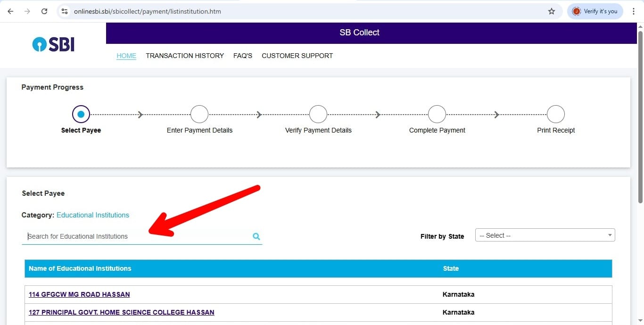Click the Verify it's you profile button
Screen dimensions: 644x325
pyautogui.click(x=595, y=11)
